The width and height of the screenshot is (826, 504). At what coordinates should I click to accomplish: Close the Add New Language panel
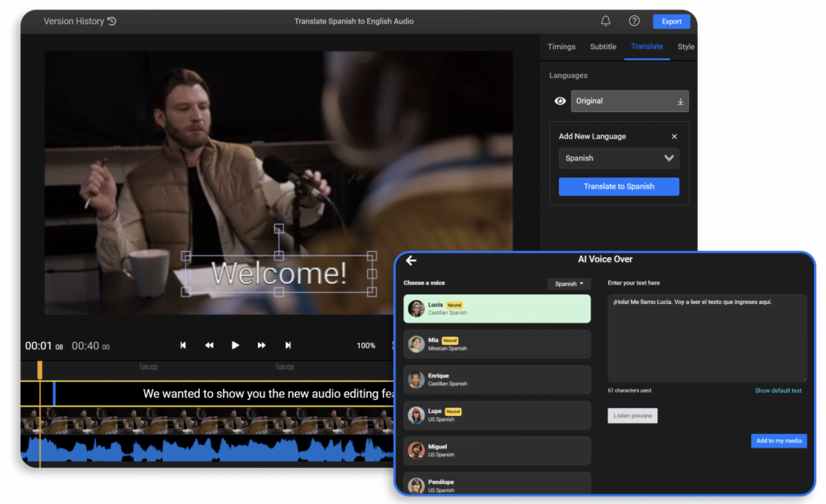pyautogui.click(x=674, y=136)
